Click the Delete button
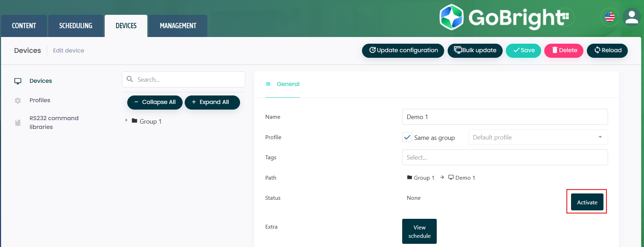 click(563, 50)
